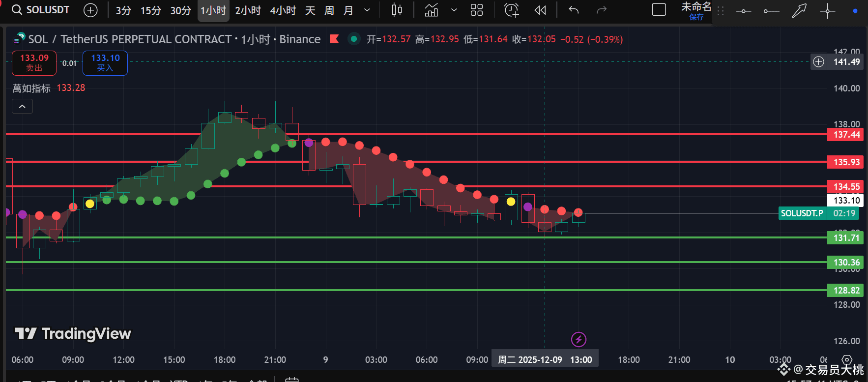Expand the chevron next to indicators icon
868x382 pixels.
click(x=454, y=10)
